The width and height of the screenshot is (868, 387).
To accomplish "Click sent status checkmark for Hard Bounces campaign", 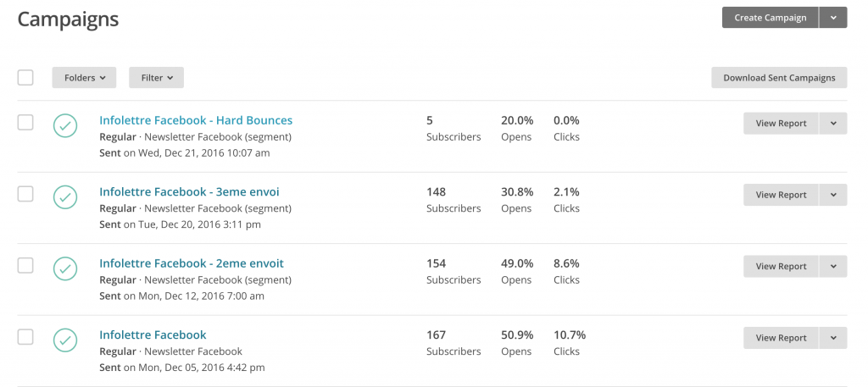I will tap(65, 125).
